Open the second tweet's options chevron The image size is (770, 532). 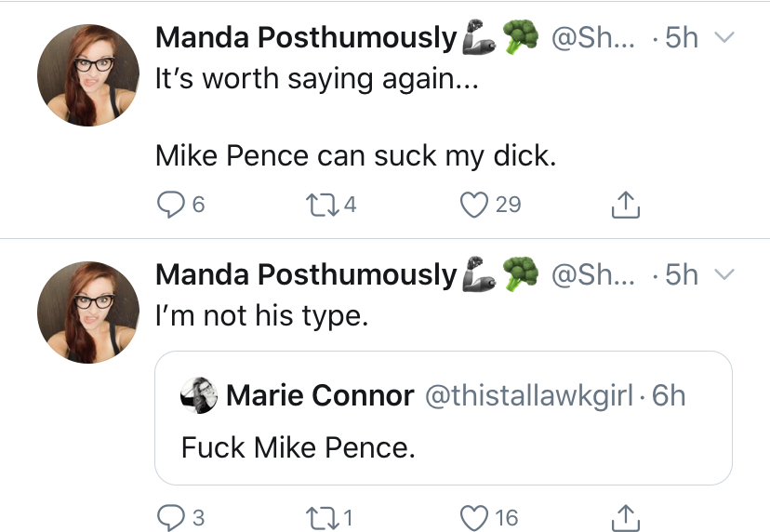click(x=724, y=274)
